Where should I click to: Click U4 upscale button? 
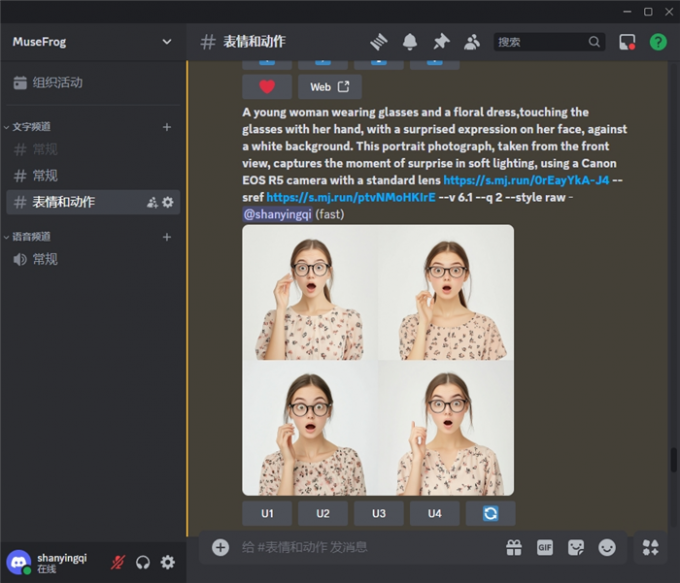[x=435, y=514]
